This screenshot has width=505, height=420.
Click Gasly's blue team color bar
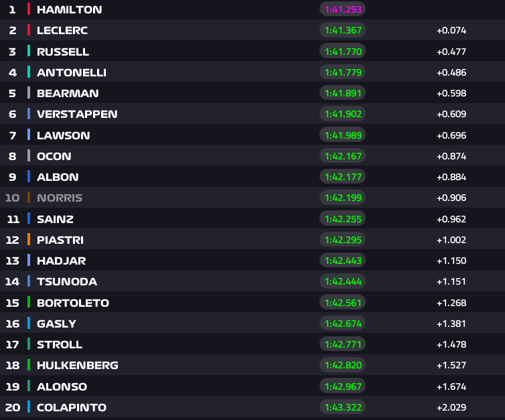click(29, 324)
